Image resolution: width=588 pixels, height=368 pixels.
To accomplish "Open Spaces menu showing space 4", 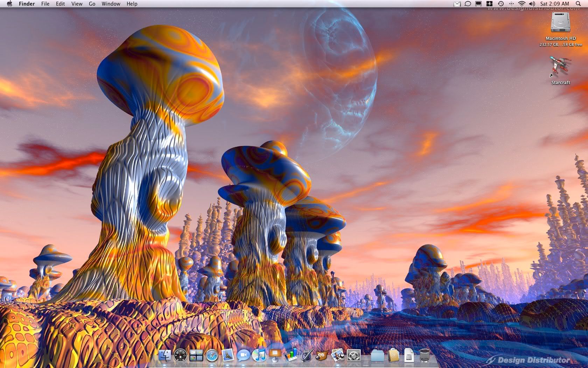I will pos(489,4).
